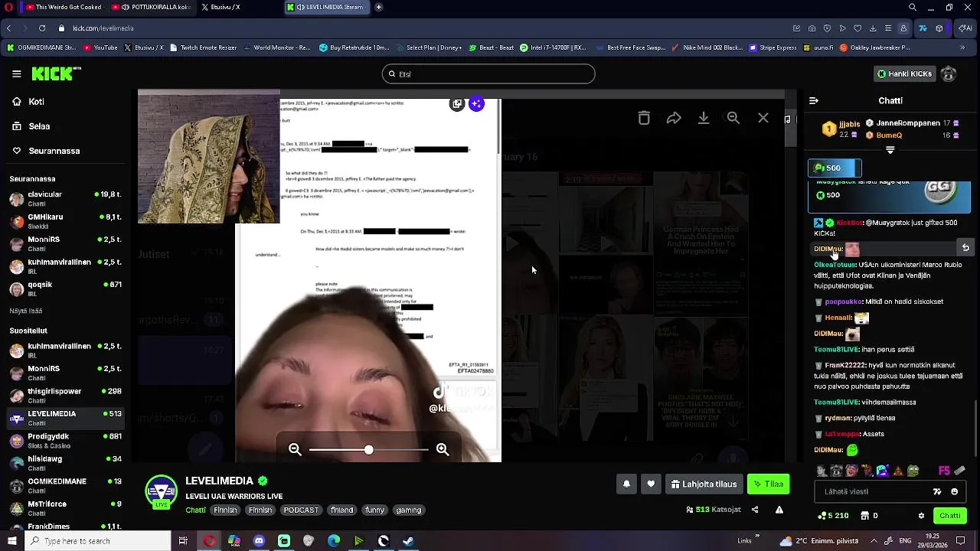Zoom in with plus magnifier
The height and width of the screenshot is (551, 980).
click(443, 450)
